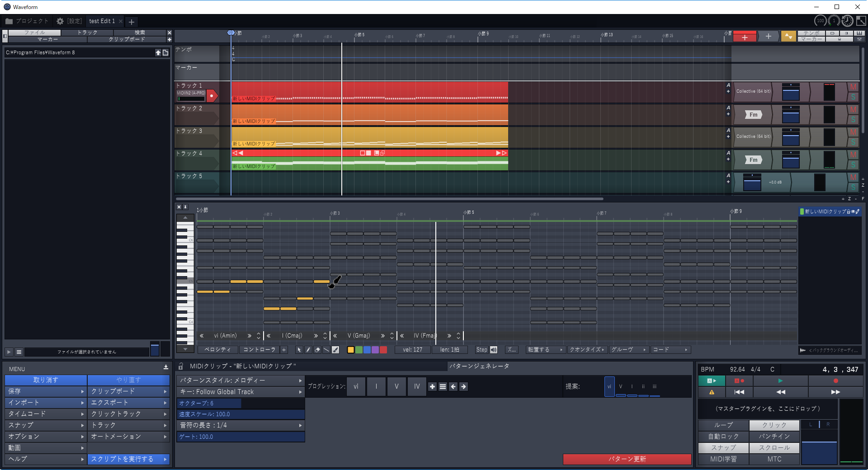Viewport: 868px width, 470px height.
Task: Click the 取り消す (undo) button
Action: tap(46, 380)
